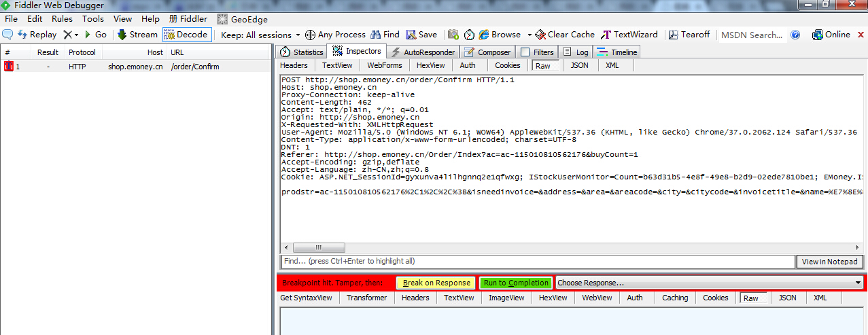Click View in Notepad button

830,262
